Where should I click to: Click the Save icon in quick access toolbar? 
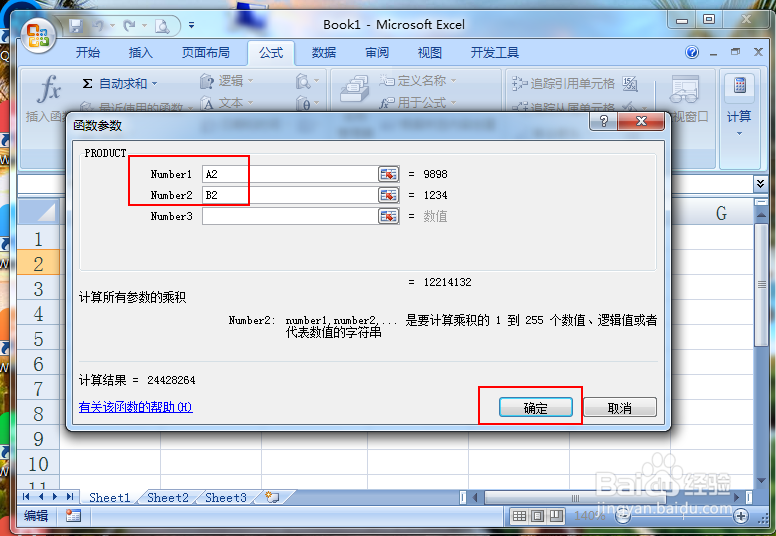click(75, 25)
